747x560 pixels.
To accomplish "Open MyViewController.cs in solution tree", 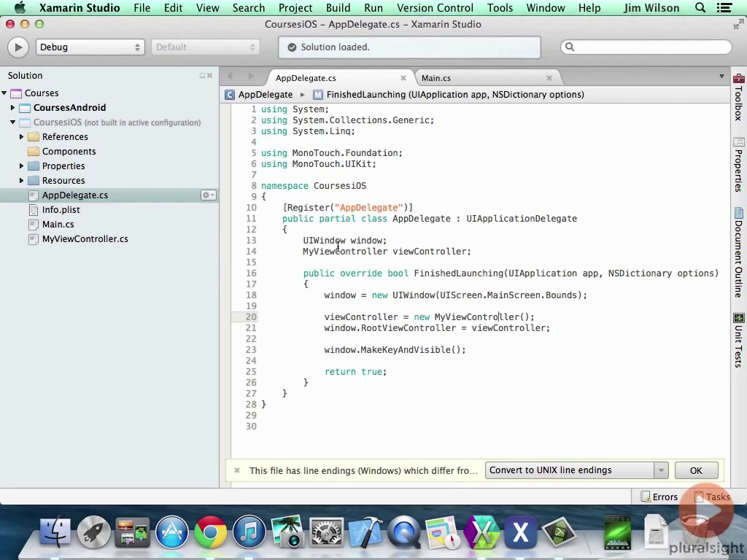I will 85,239.
